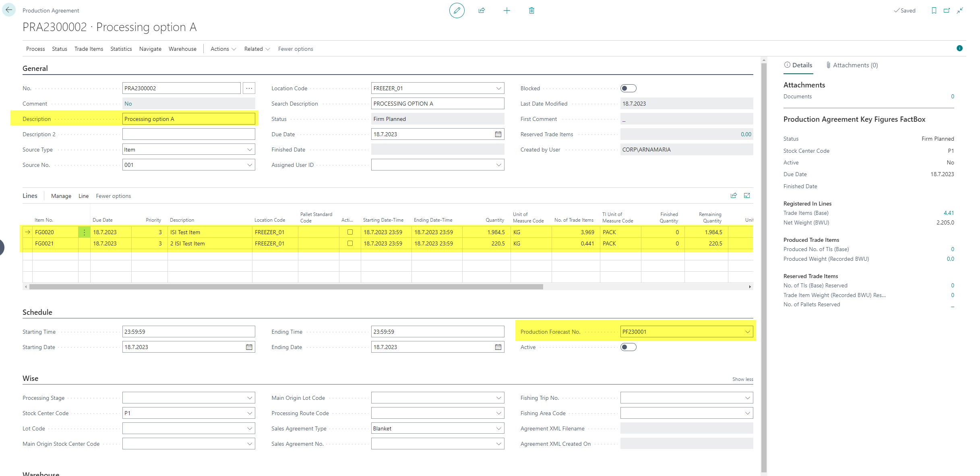This screenshot has height=476, width=980.
Task: Check the Active checkbox for FG0020
Action: point(350,232)
